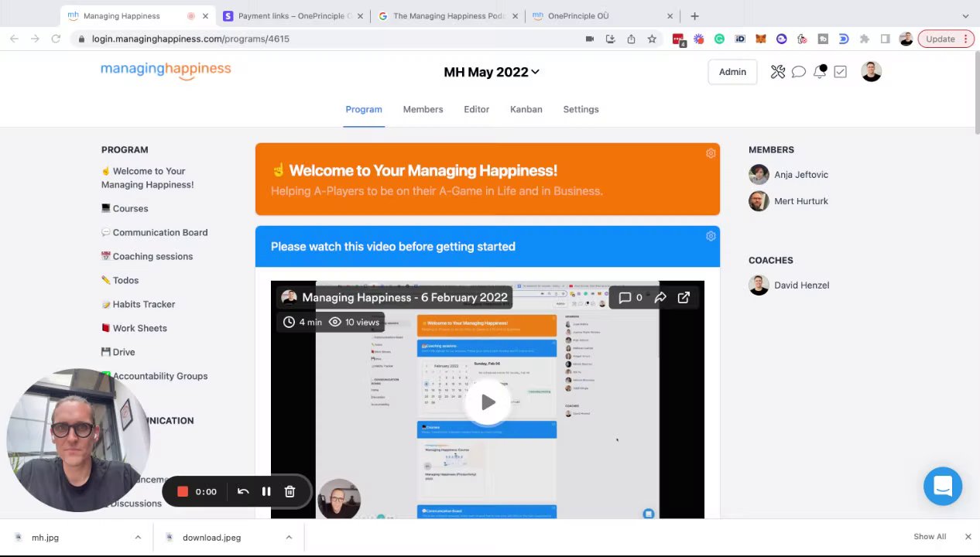Click the page vertical scrollbar

tap(977, 93)
